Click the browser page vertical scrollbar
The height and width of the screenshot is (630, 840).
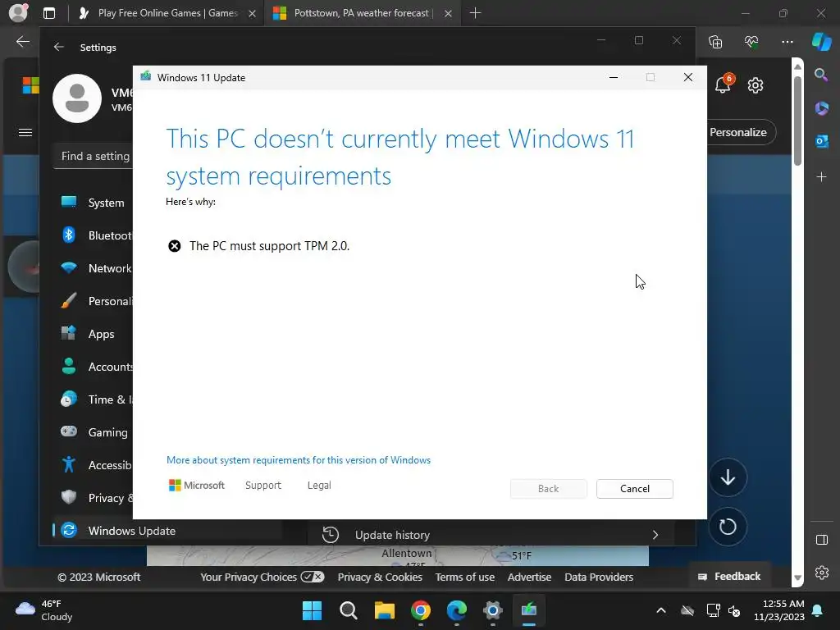(797, 122)
